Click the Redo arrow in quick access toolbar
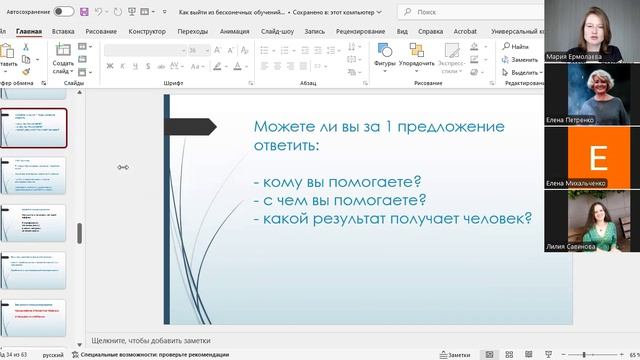This screenshot has height=360, width=640. [118, 12]
